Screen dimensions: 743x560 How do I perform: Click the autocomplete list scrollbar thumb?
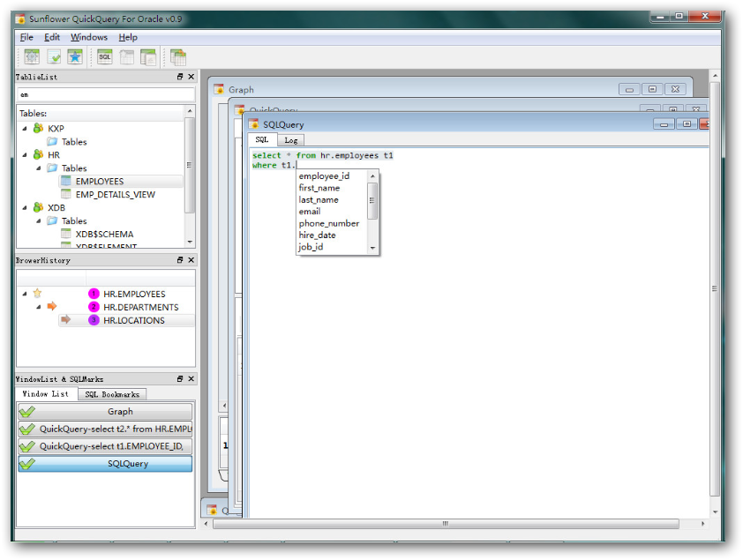point(372,201)
